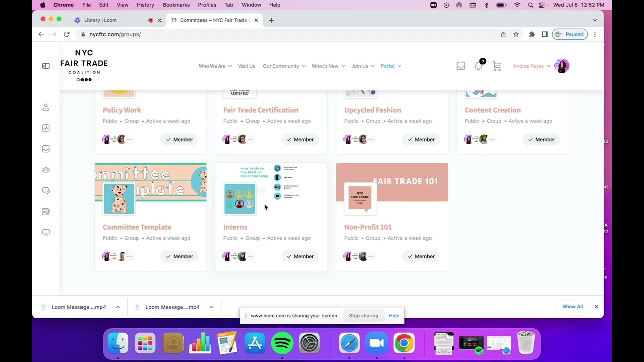The image size is (644, 362).
Task: Toggle Member status on Non-Profit 101 group
Action: point(421,256)
